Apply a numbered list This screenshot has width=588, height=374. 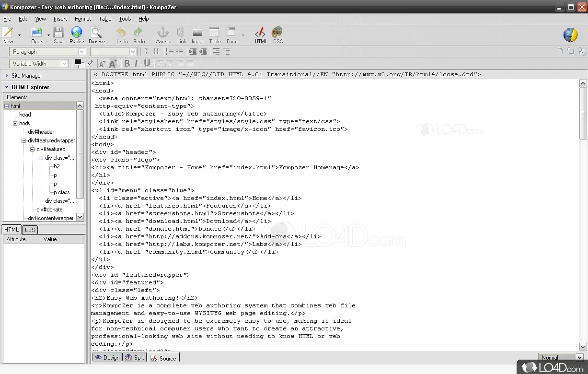(x=169, y=51)
